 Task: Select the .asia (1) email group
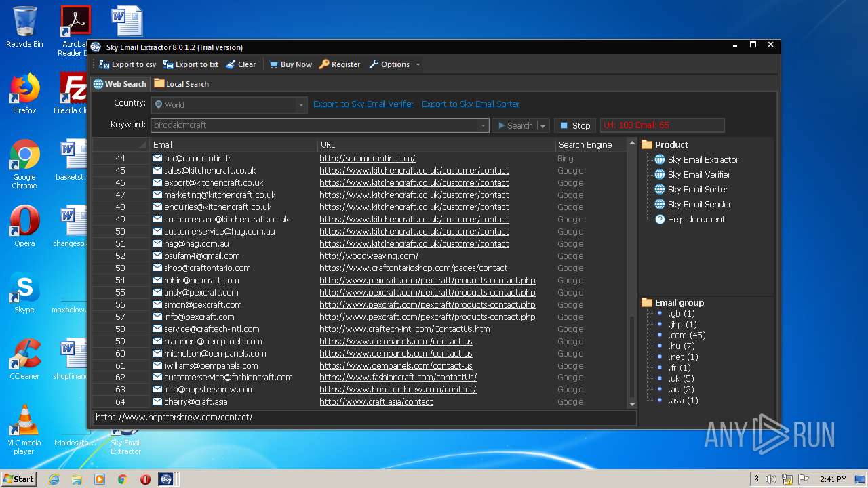pos(683,400)
